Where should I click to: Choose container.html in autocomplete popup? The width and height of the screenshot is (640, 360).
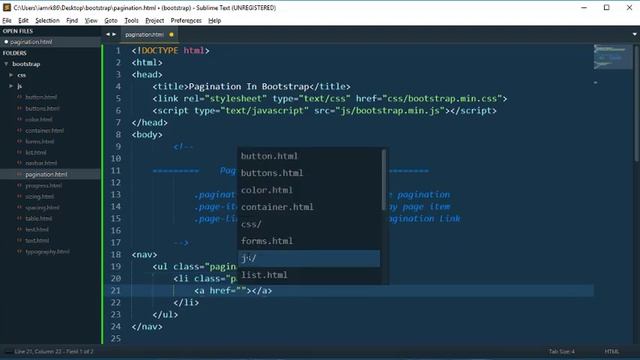point(309,207)
